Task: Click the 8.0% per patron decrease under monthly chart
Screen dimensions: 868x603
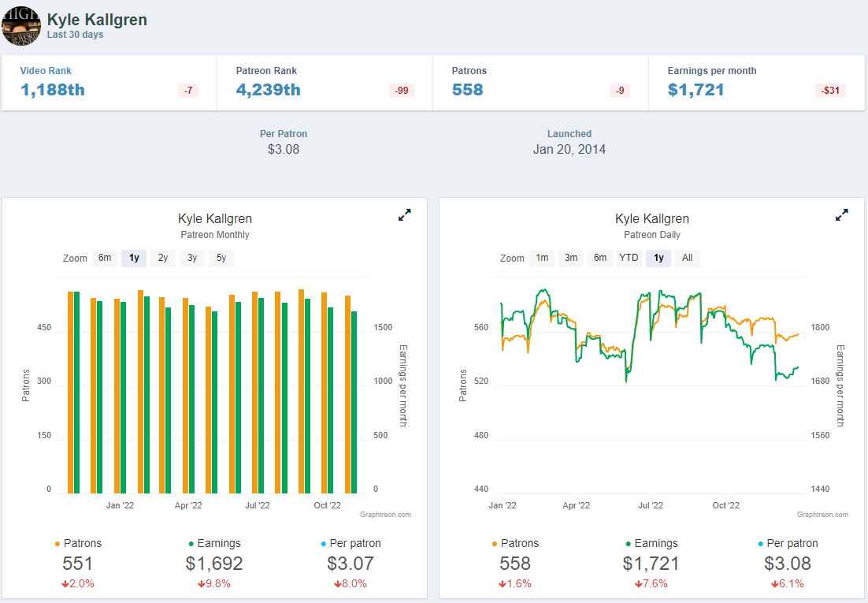Action: pyautogui.click(x=351, y=583)
